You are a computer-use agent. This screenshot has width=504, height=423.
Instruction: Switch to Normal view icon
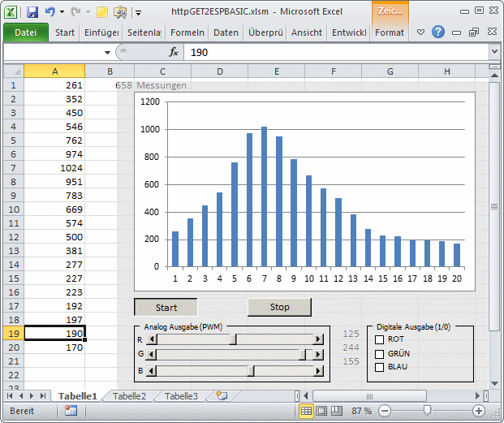(x=306, y=411)
